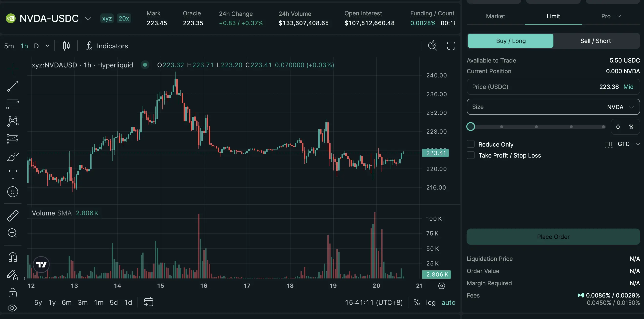
Task: Open the chart settings gear icon
Action: coord(442,286)
